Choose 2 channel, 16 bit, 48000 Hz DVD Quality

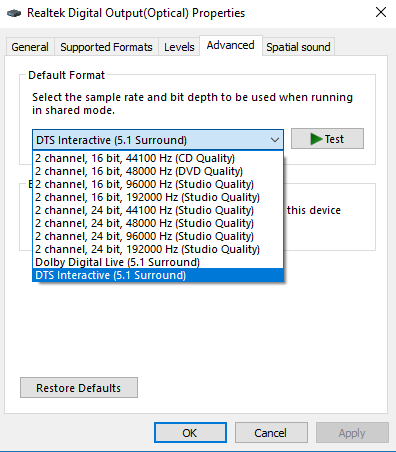(158, 171)
